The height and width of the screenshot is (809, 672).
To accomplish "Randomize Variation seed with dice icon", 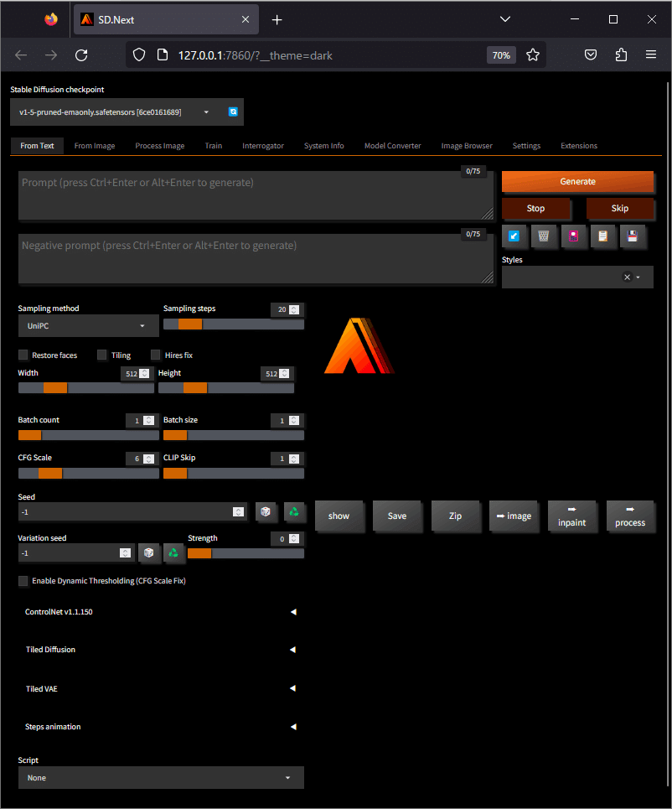I will point(148,552).
